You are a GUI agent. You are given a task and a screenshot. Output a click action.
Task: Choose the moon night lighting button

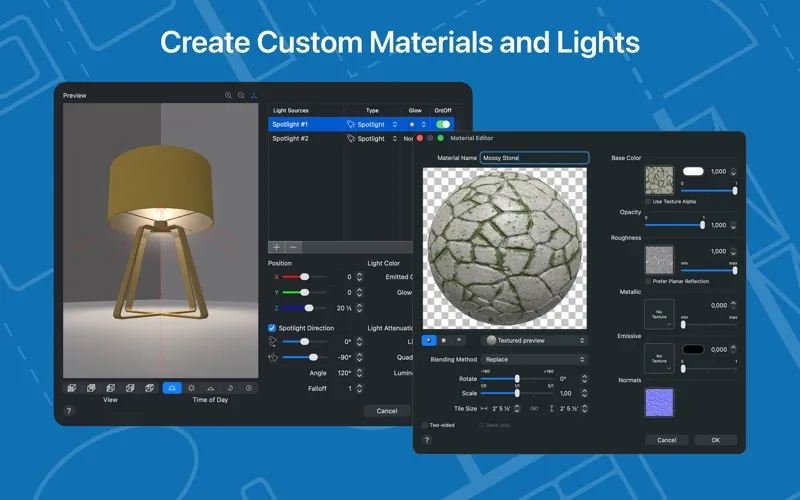pos(230,388)
